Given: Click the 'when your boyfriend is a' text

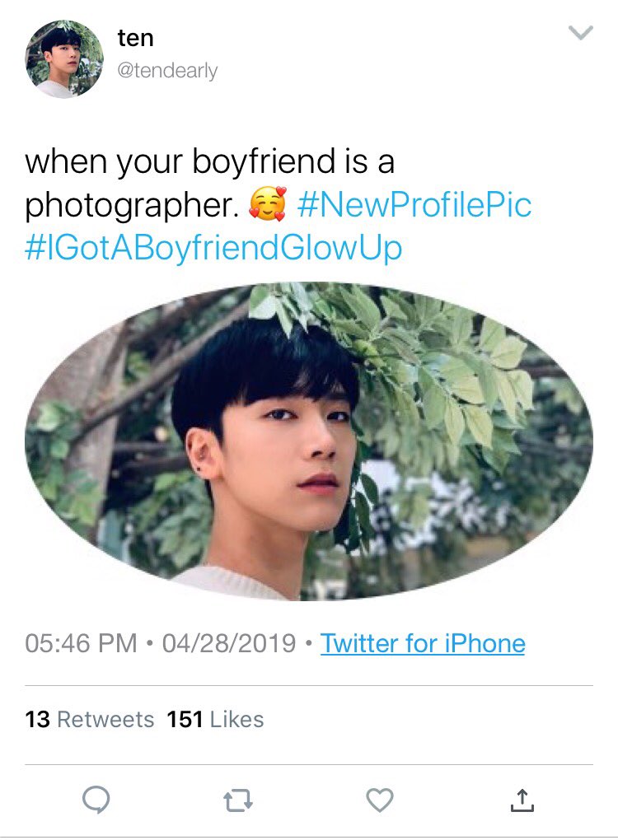Looking at the screenshot, I should (209, 161).
